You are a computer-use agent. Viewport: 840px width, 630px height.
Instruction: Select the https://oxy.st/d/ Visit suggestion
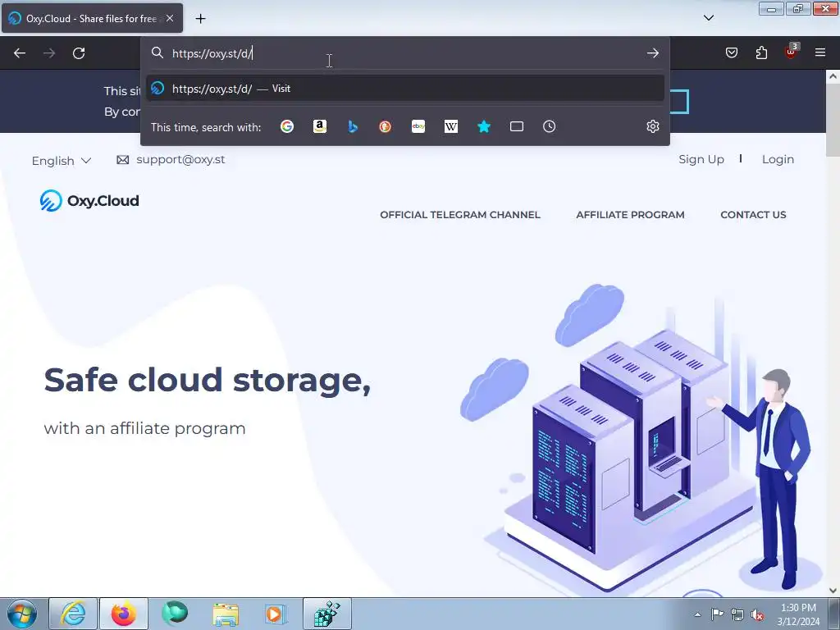point(405,89)
